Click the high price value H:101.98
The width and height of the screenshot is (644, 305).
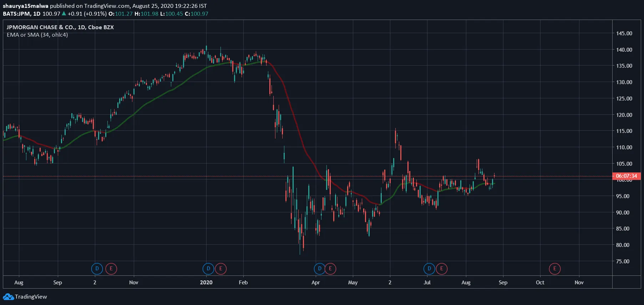(146, 14)
